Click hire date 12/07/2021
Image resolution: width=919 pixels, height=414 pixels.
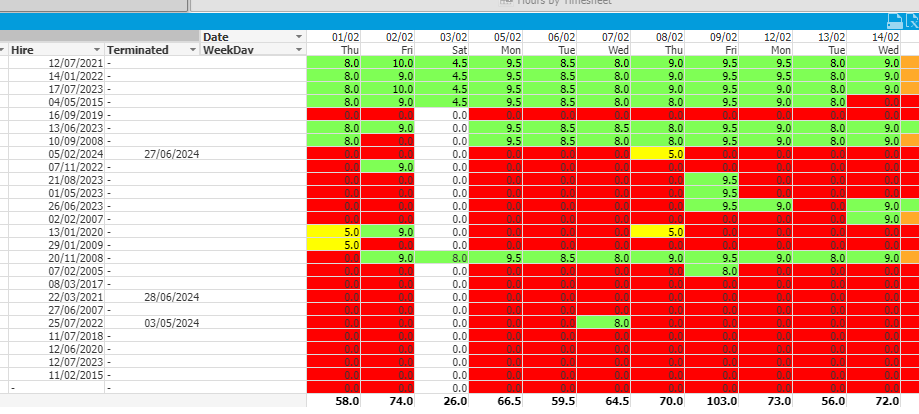[76, 63]
